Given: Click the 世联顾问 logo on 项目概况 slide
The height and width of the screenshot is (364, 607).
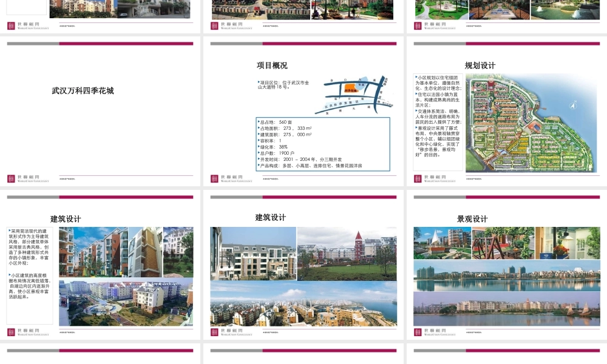Looking at the screenshot, I should pos(231,179).
